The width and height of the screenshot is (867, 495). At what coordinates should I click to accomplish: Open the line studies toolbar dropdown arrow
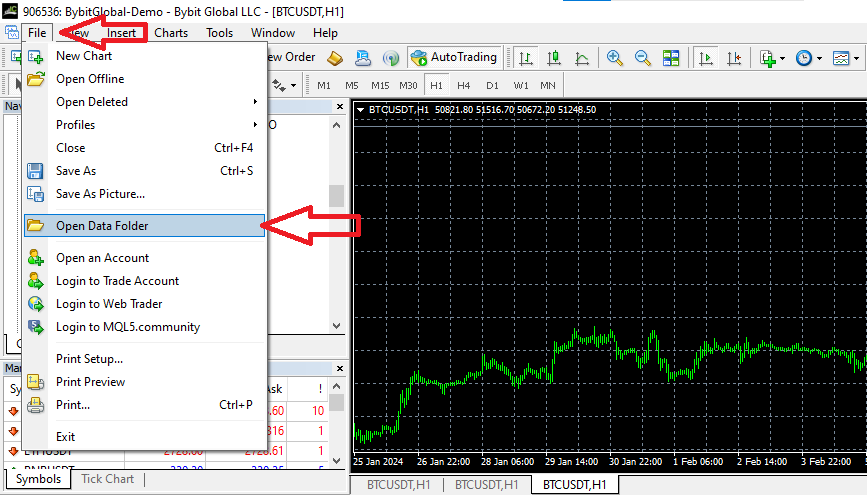point(294,86)
